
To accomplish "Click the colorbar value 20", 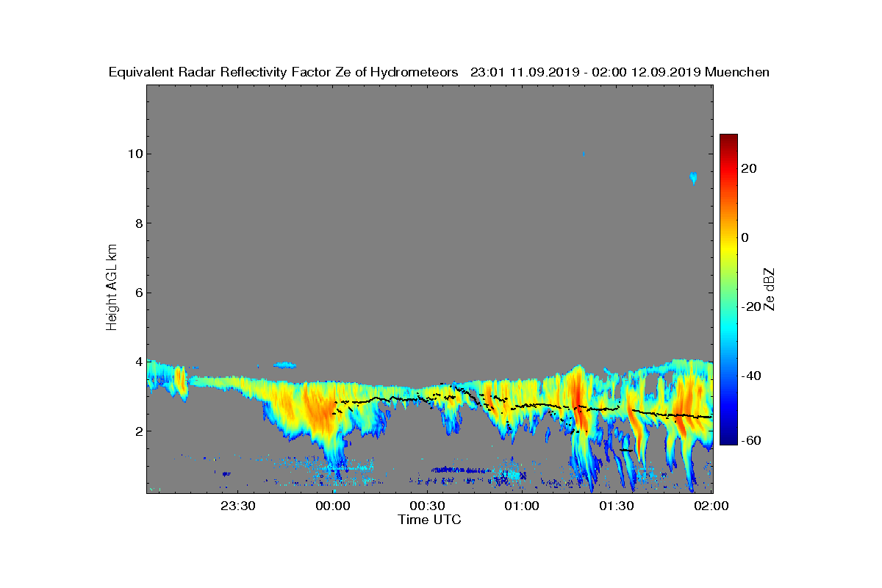I will [750, 168].
